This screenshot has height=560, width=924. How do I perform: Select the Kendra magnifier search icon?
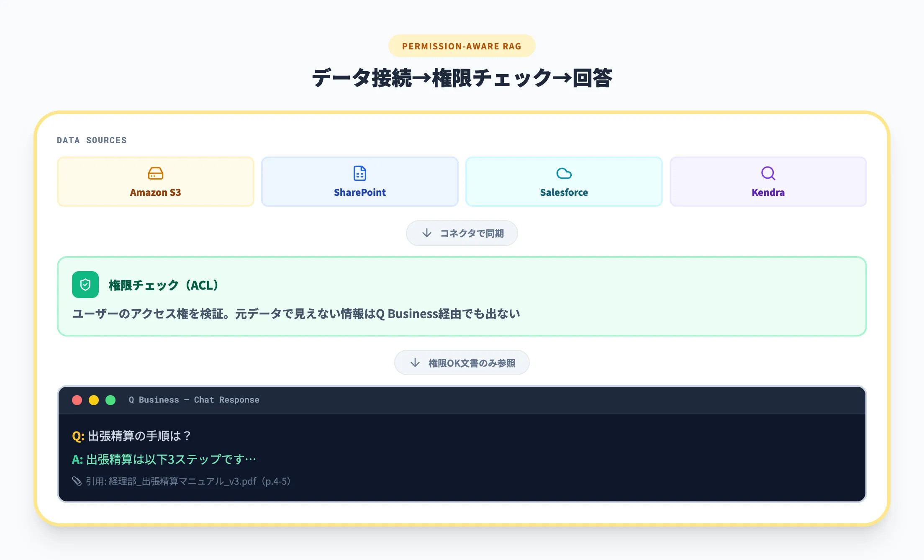(767, 173)
